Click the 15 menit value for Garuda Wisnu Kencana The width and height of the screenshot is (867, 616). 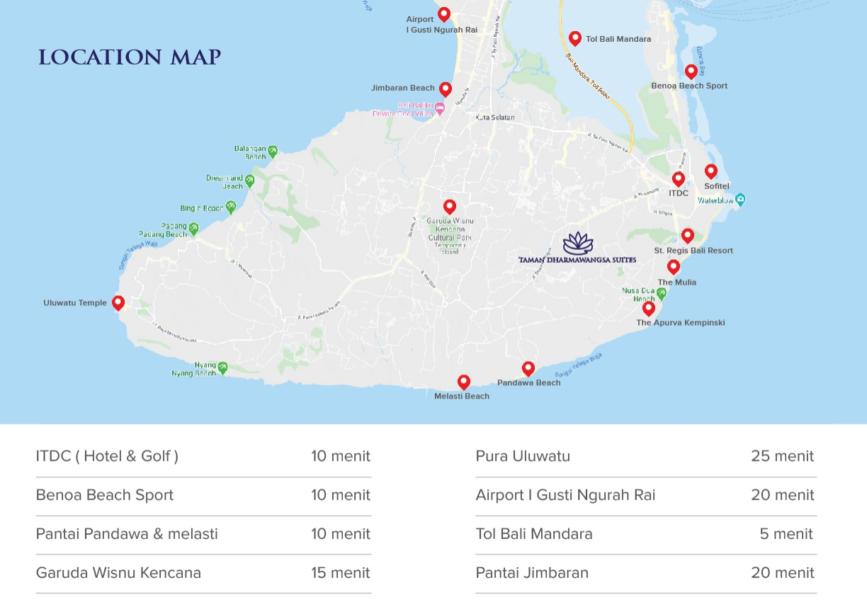[341, 573]
